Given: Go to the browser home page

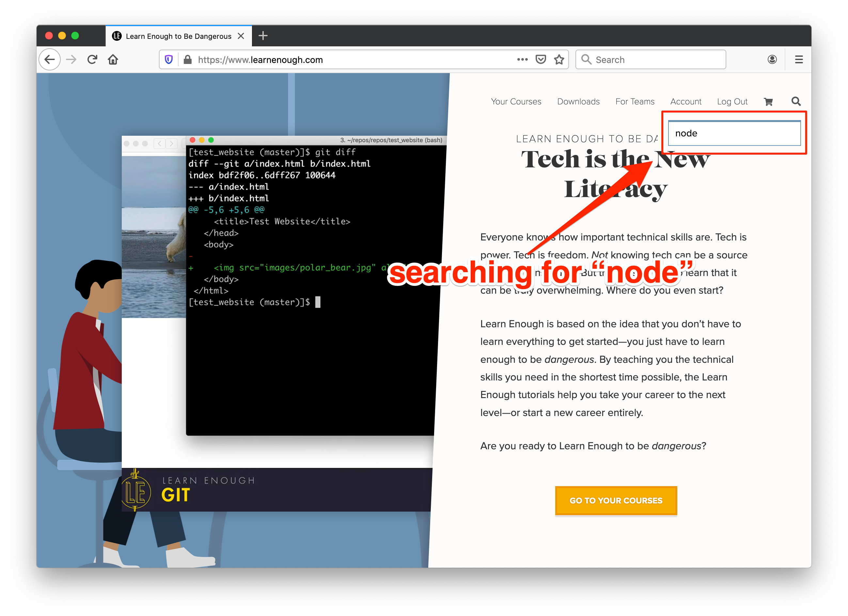Looking at the screenshot, I should pyautogui.click(x=113, y=59).
